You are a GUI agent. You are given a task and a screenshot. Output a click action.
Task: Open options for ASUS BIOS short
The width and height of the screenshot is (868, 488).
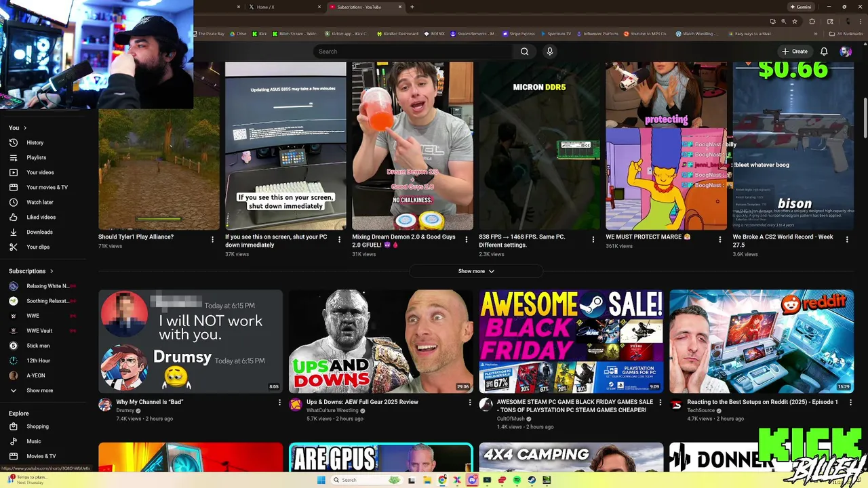(x=339, y=239)
